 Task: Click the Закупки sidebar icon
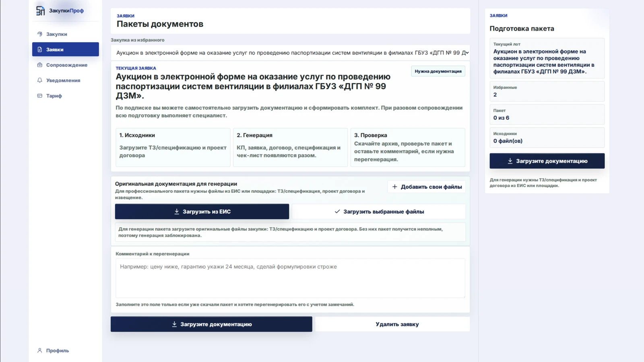coord(39,34)
